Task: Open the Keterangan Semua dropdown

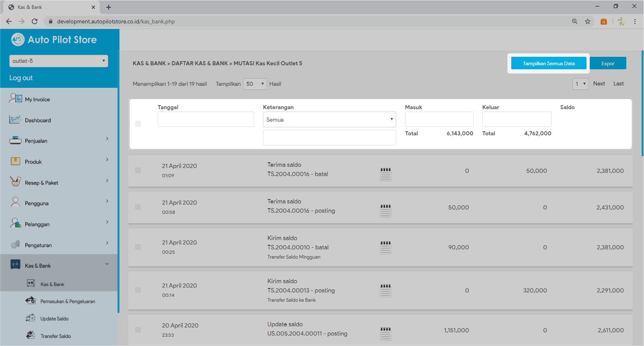Action: pyautogui.click(x=329, y=120)
